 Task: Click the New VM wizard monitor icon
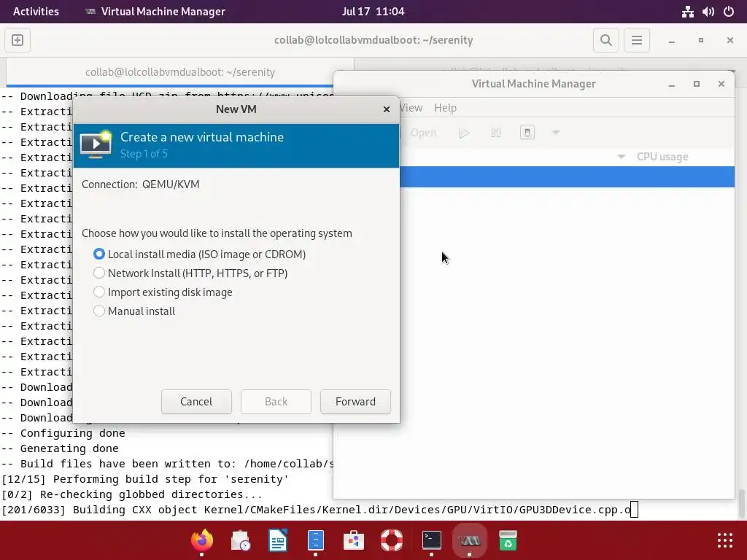96,145
